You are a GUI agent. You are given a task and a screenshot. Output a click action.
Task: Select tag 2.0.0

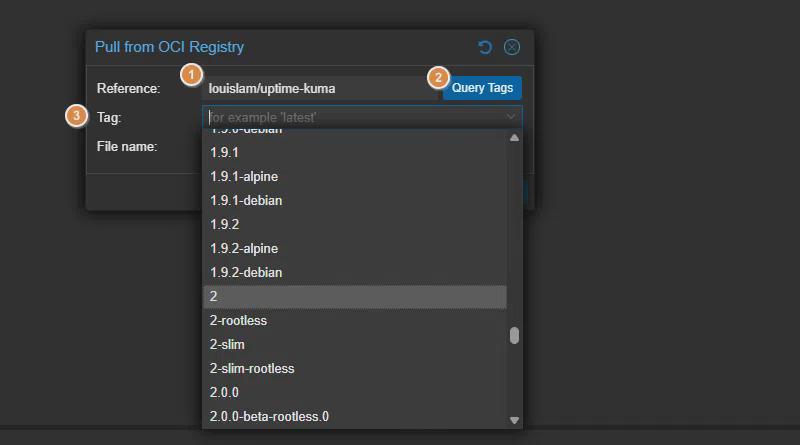point(355,392)
